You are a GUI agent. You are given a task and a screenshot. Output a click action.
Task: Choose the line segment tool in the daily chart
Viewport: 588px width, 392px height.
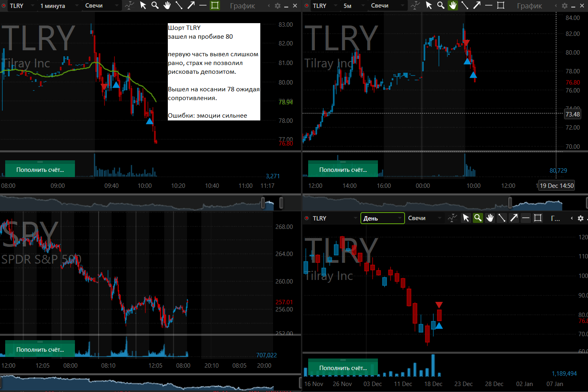pos(502,218)
